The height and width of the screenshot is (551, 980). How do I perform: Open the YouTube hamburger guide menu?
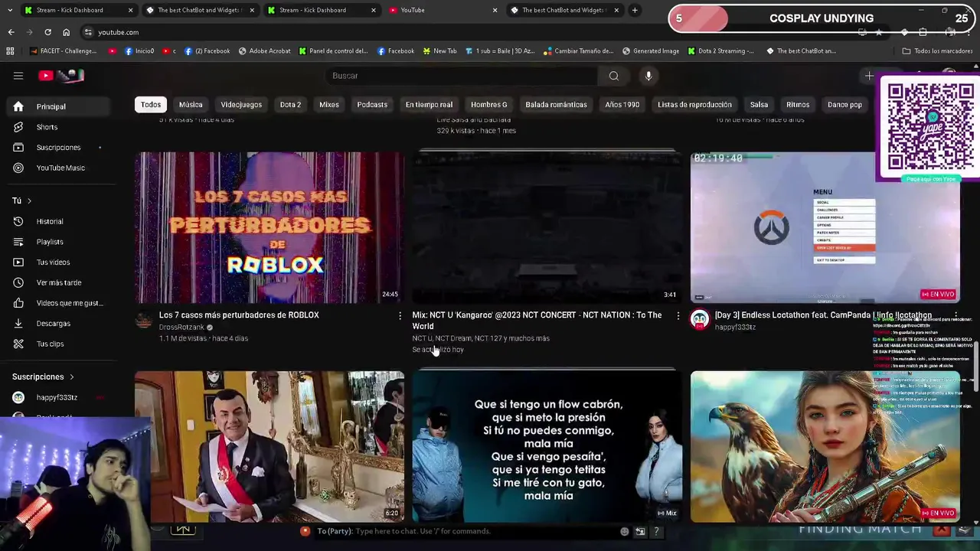point(18,76)
